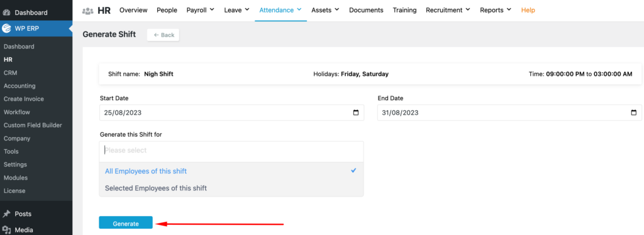Open Company in the sidebar

[x=17, y=138]
